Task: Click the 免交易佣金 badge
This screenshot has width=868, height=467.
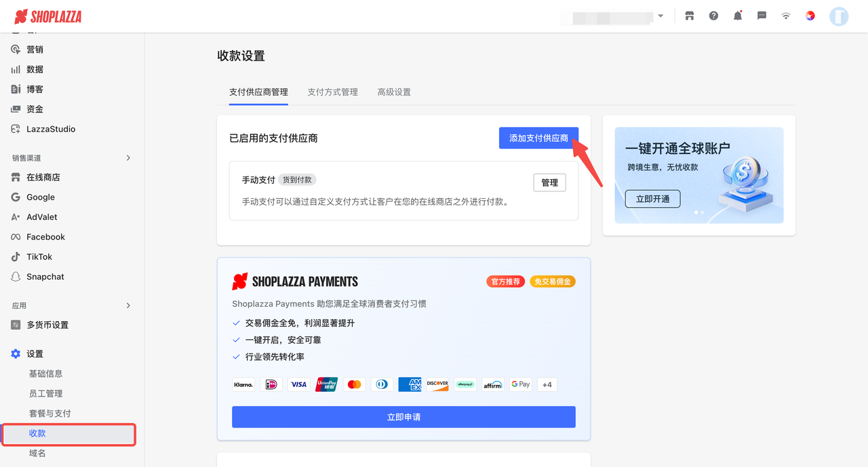Action: click(x=553, y=282)
